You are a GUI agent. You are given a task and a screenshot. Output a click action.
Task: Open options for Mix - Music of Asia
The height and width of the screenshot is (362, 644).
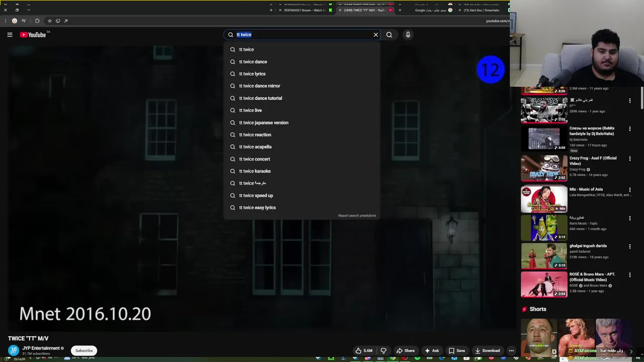pyautogui.click(x=629, y=190)
